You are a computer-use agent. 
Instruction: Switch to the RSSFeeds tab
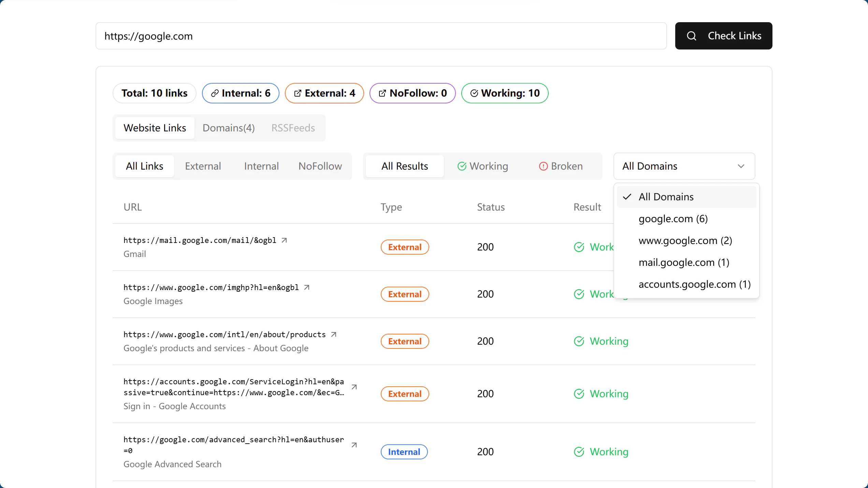(293, 128)
